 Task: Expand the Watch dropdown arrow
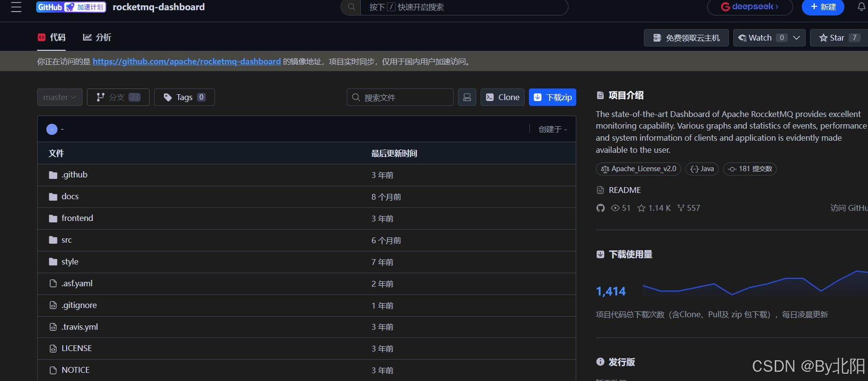pyautogui.click(x=797, y=38)
